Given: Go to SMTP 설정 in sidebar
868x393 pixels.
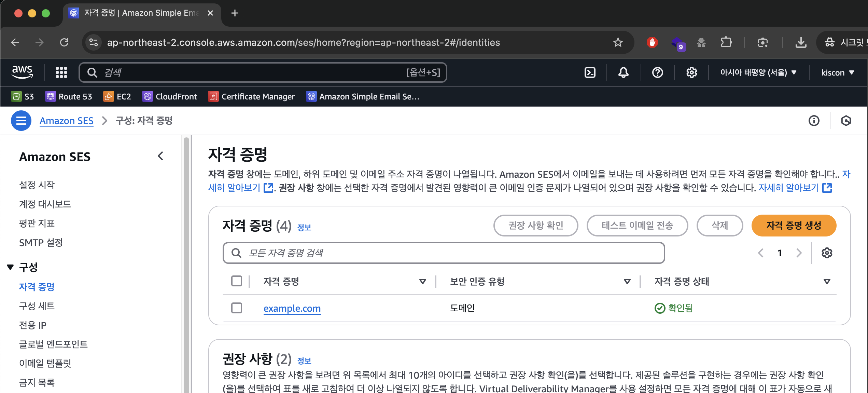Looking at the screenshot, I should tap(41, 243).
